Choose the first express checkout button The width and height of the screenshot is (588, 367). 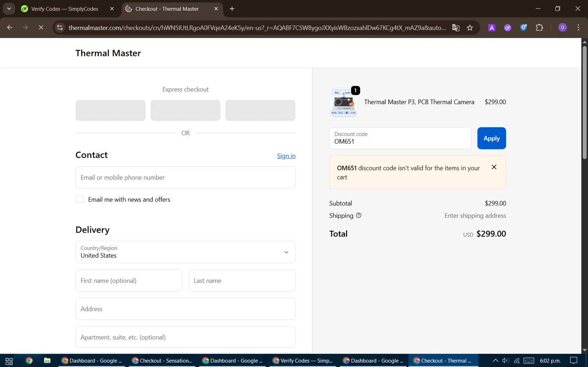click(111, 110)
